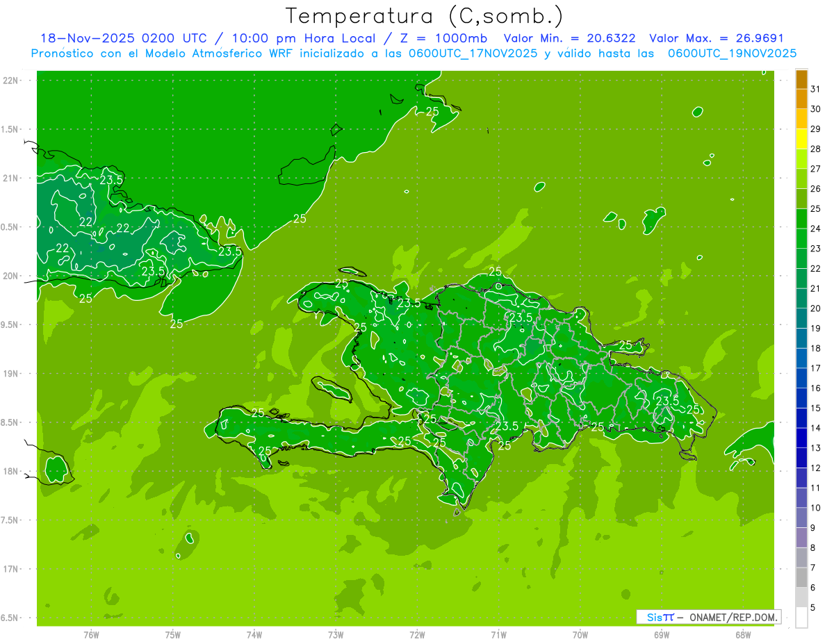Click the '24' label in the color legend
This screenshot has height=644, width=834.
click(816, 229)
